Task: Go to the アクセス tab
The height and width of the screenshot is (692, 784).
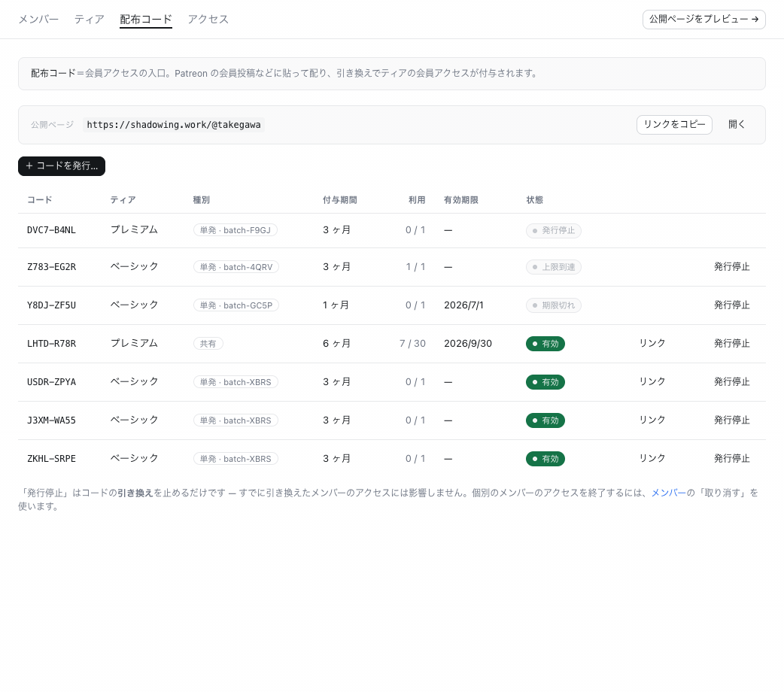Action: [208, 19]
